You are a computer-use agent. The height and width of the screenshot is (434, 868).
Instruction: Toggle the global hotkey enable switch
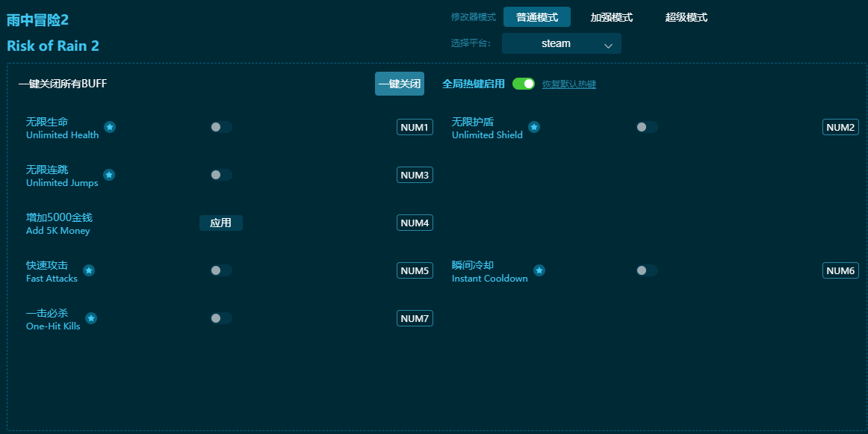pos(524,84)
